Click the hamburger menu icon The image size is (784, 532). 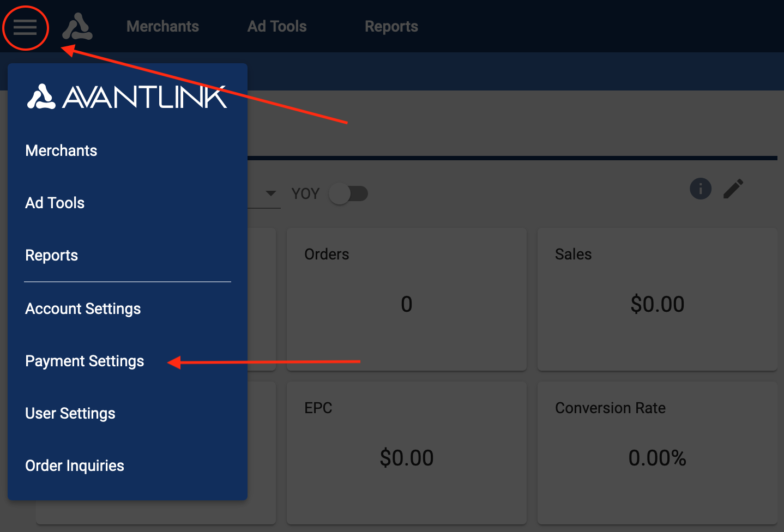(x=25, y=27)
